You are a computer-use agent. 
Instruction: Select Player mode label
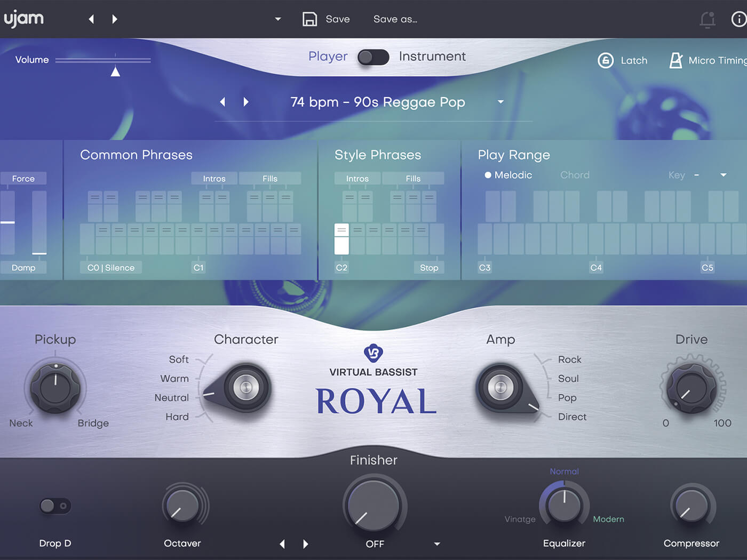click(x=328, y=56)
